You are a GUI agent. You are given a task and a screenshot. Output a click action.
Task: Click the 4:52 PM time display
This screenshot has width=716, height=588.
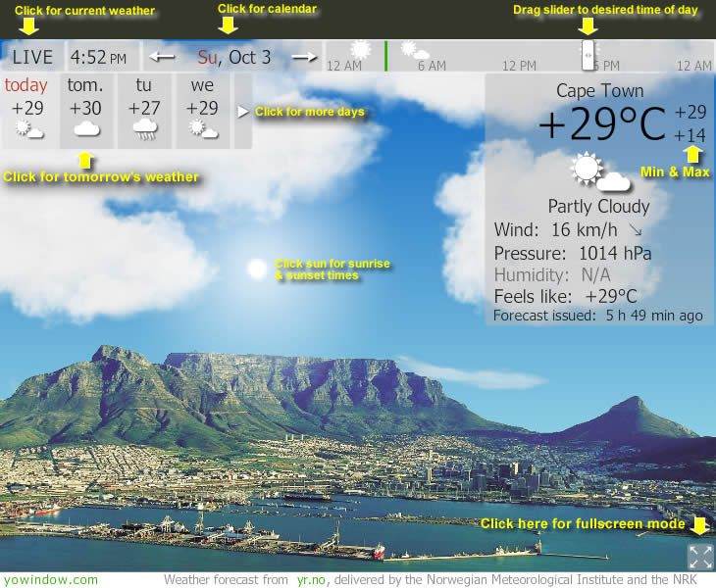tap(98, 58)
